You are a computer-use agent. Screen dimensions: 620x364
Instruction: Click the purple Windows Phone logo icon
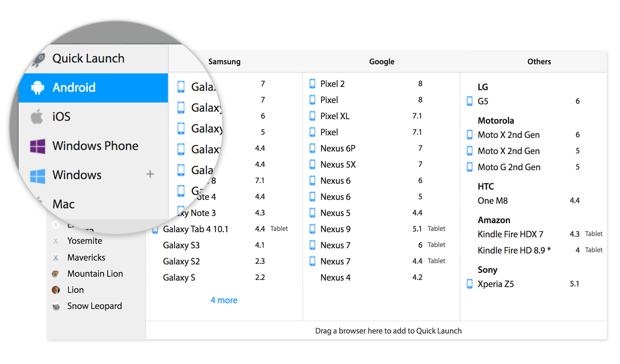pos(38,146)
